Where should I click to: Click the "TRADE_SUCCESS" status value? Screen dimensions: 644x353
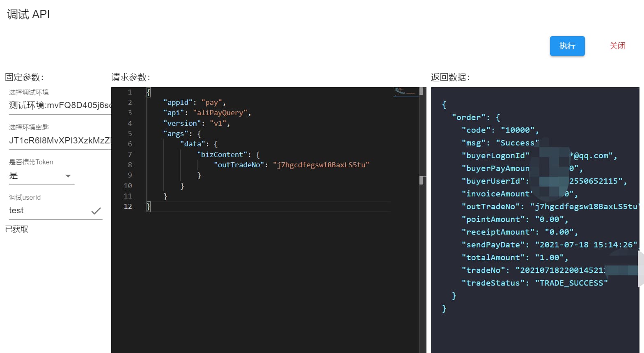571,283
